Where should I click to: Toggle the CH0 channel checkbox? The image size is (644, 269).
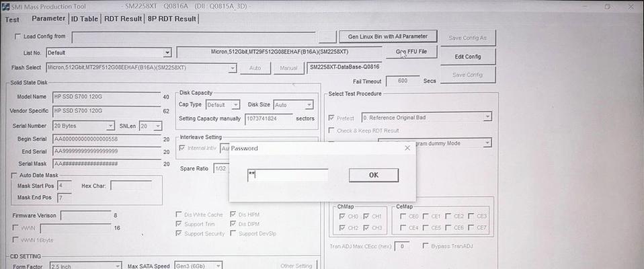pyautogui.click(x=342, y=216)
